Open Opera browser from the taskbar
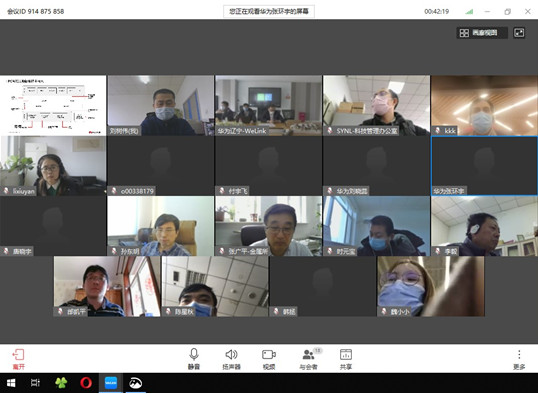The height and width of the screenshot is (394, 538). click(x=86, y=383)
